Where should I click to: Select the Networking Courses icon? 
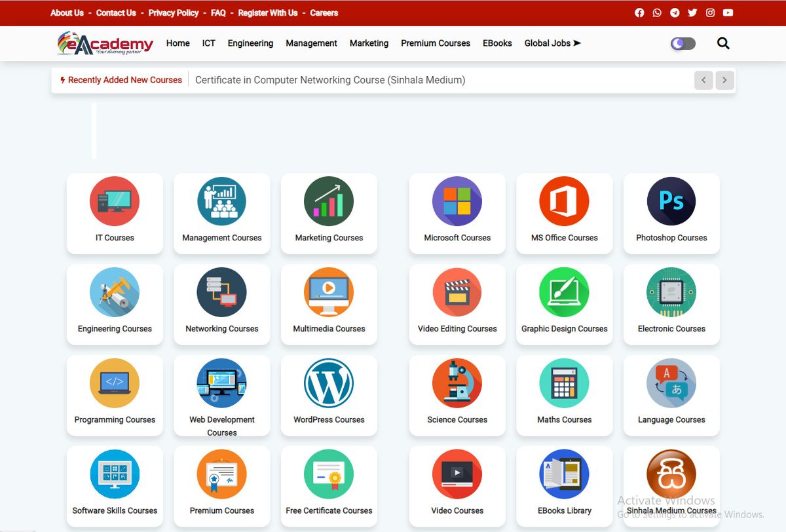tap(221, 292)
